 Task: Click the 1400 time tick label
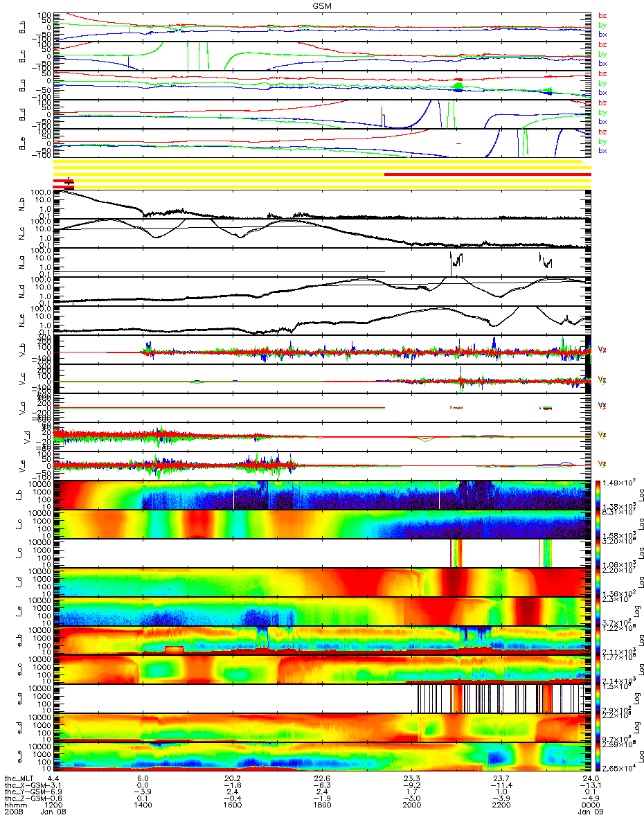coord(143,805)
